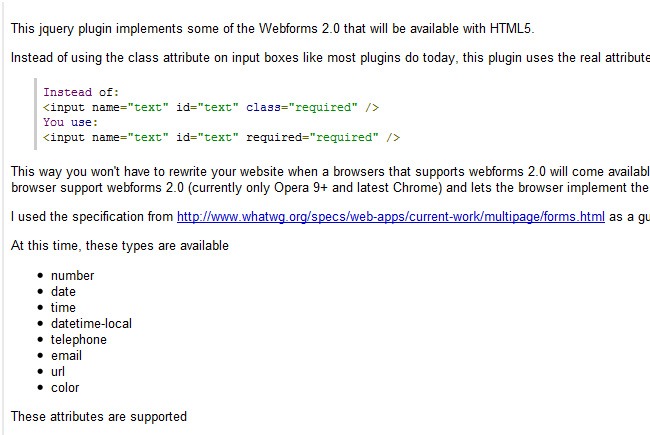650x435 pixels.
Task: Open the whatwg.org forms specification link
Action: [390, 216]
